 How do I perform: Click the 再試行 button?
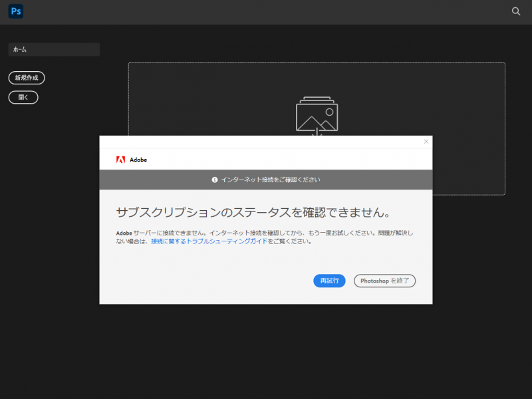pos(329,281)
